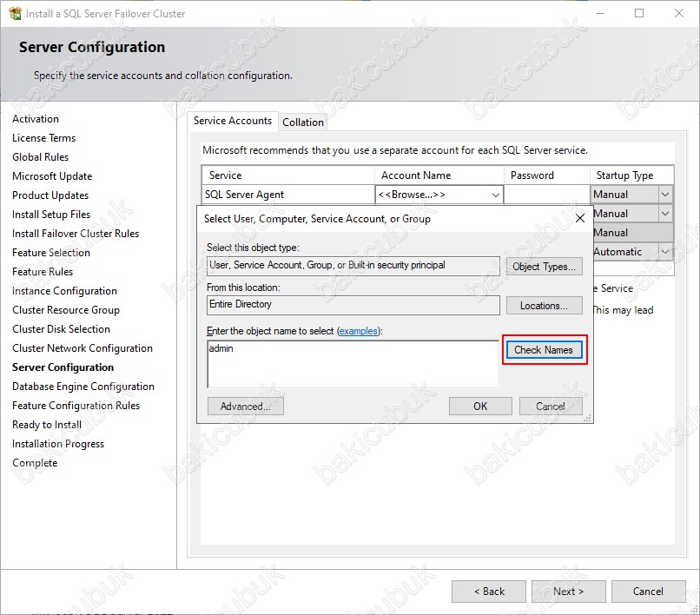This screenshot has height=615, width=700.
Task: Click the object type field
Action: coord(353,265)
